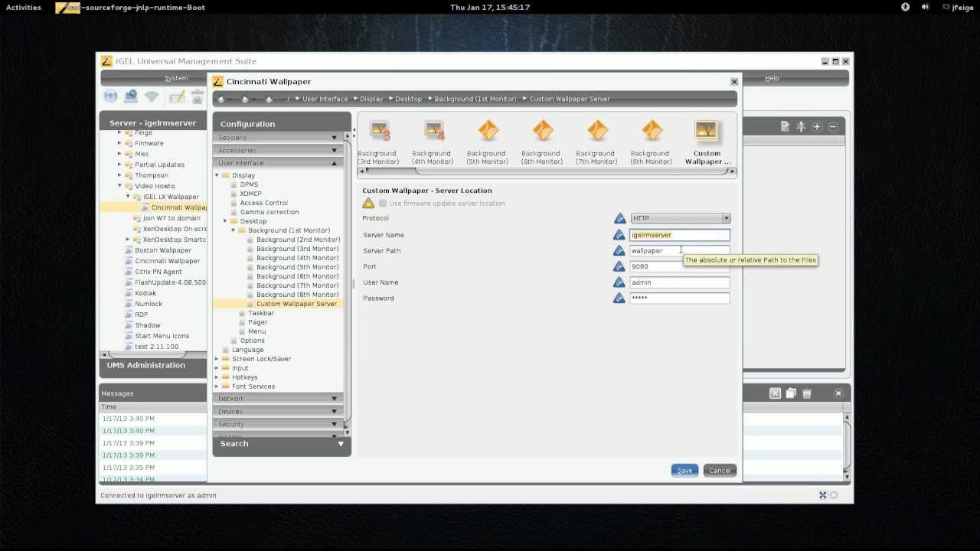Click the copy icon in messages toolbar

point(791,393)
